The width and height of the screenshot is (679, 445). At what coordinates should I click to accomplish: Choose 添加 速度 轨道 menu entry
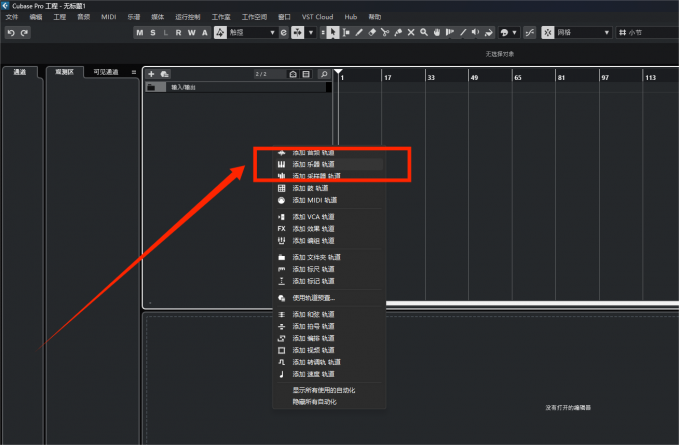click(329, 374)
